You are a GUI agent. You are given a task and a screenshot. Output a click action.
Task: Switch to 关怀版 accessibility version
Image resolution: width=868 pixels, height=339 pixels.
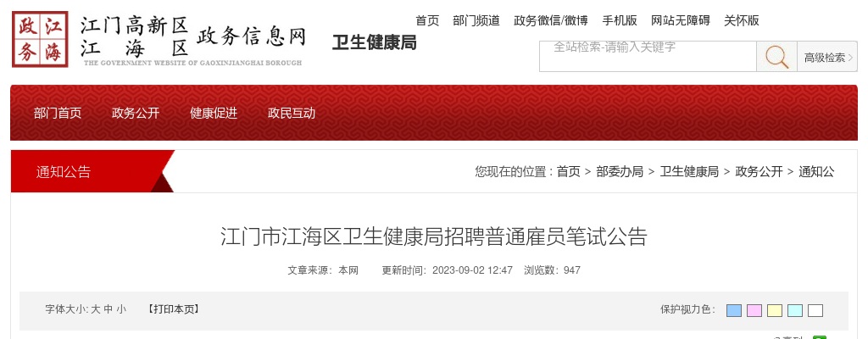[x=742, y=20]
